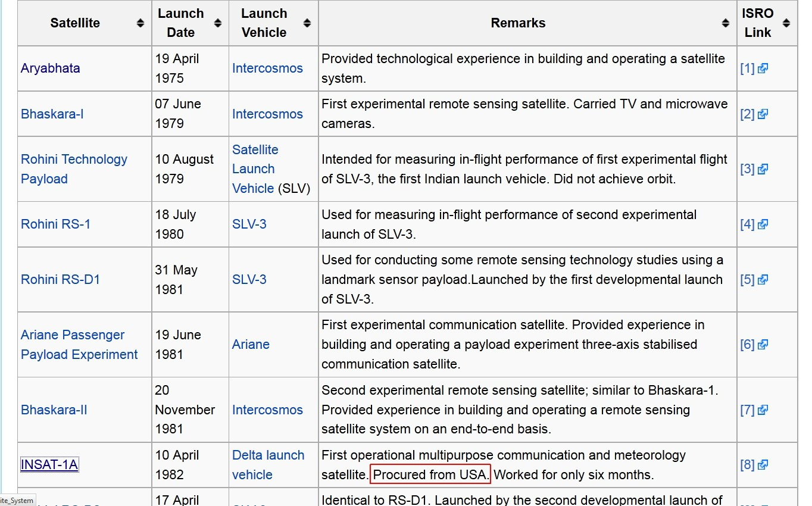
Task: Open ISRO reference link [6]
Action: coord(748,344)
